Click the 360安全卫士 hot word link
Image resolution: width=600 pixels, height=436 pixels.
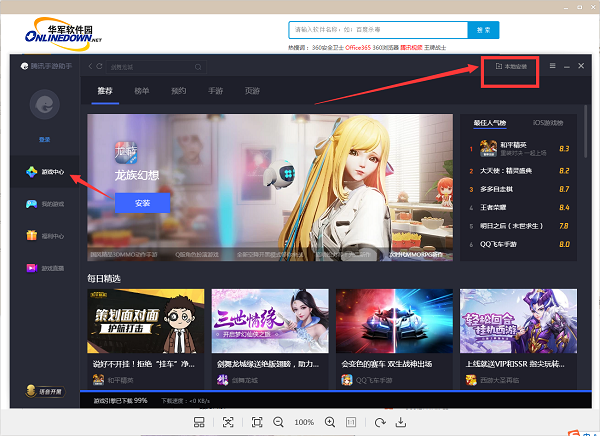(328, 47)
